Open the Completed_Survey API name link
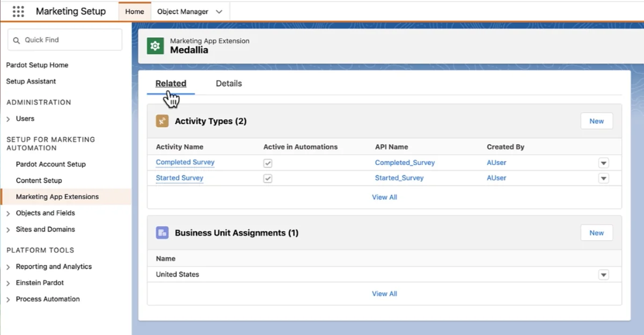This screenshot has width=644, height=335. point(405,162)
